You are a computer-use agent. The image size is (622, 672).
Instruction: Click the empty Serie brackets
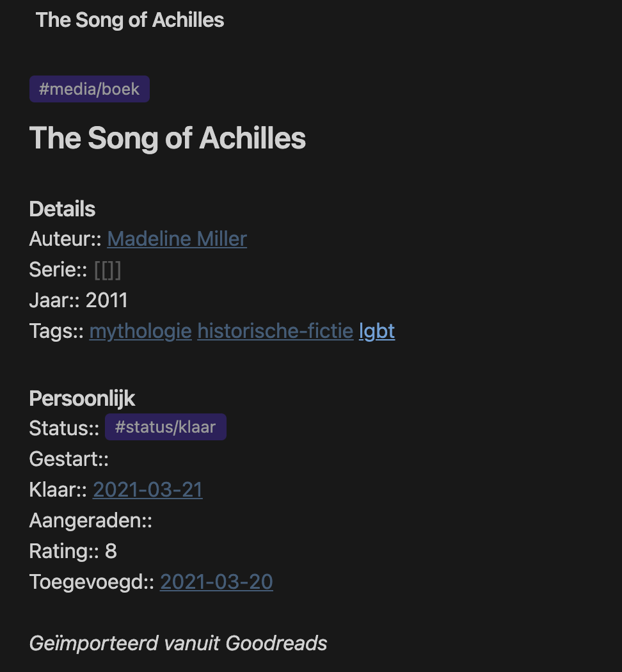click(108, 270)
